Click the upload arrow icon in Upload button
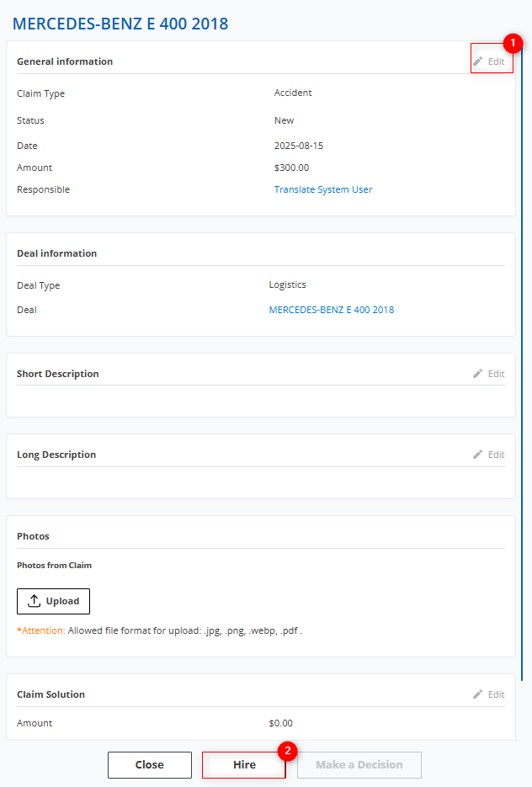The width and height of the screenshot is (532, 787). pos(35,601)
